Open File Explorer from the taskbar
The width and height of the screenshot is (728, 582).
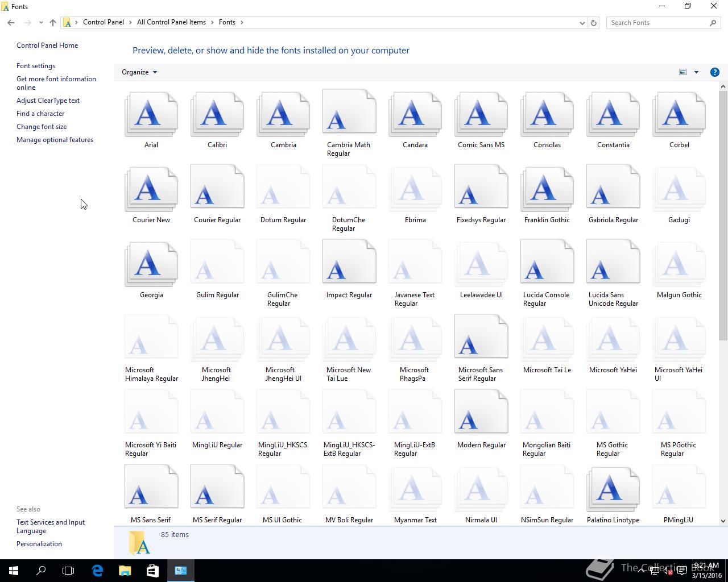coord(125,571)
